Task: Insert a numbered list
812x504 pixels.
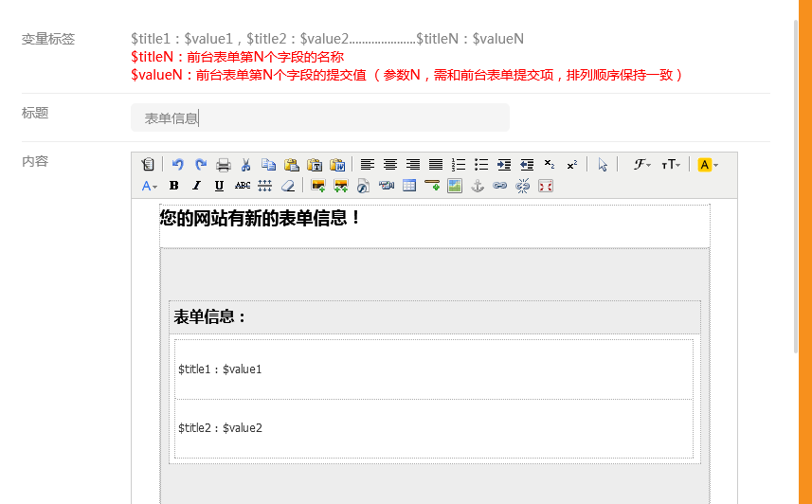Action: pyautogui.click(x=459, y=165)
